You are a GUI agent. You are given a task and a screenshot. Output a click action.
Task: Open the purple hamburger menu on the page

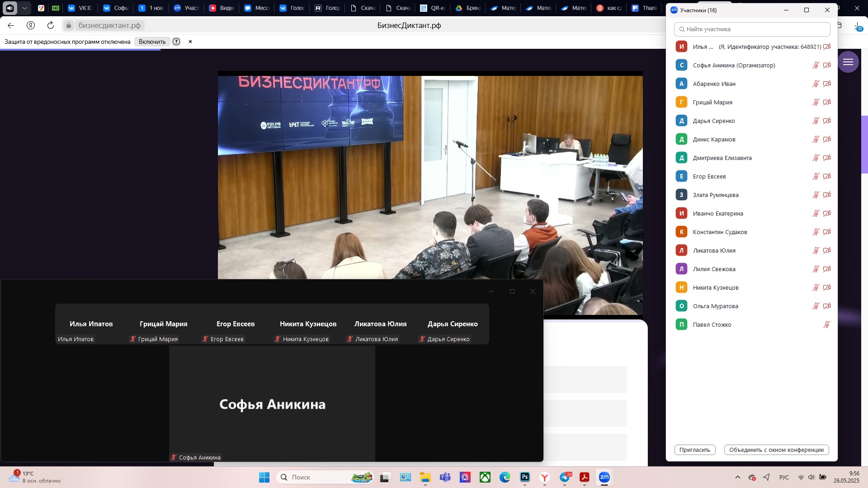click(x=848, y=62)
